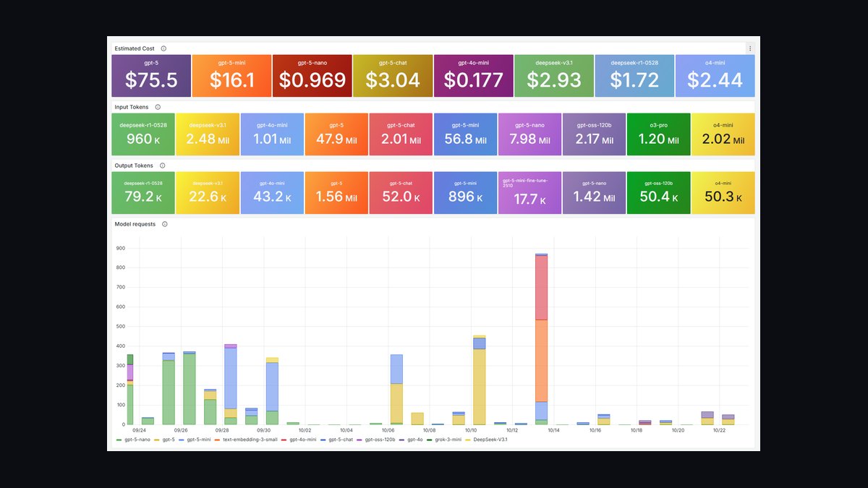Click the gpt-5 47.9 Mil input tile
This screenshot has width=868, height=488.
[336, 134]
